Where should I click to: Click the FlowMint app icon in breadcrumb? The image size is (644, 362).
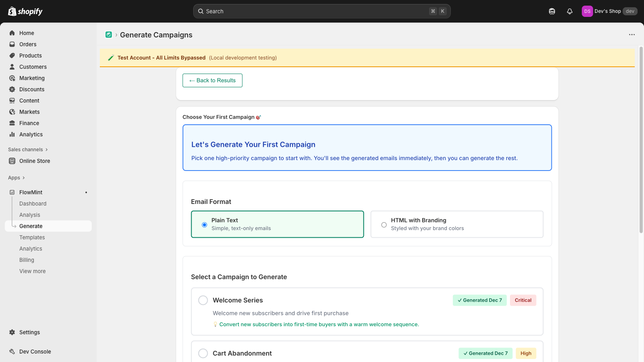(109, 35)
